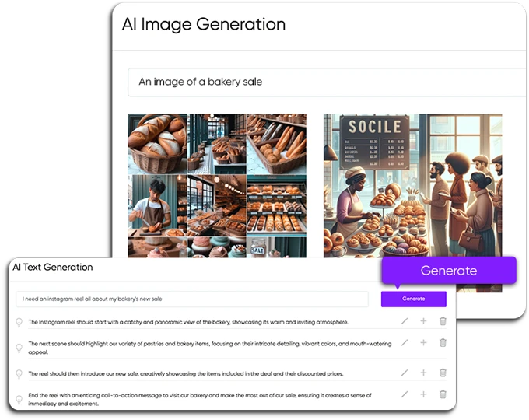The height and width of the screenshot is (420, 529).
Task: Edit the panoramic view suggestion with the pencil icon
Action: click(405, 321)
